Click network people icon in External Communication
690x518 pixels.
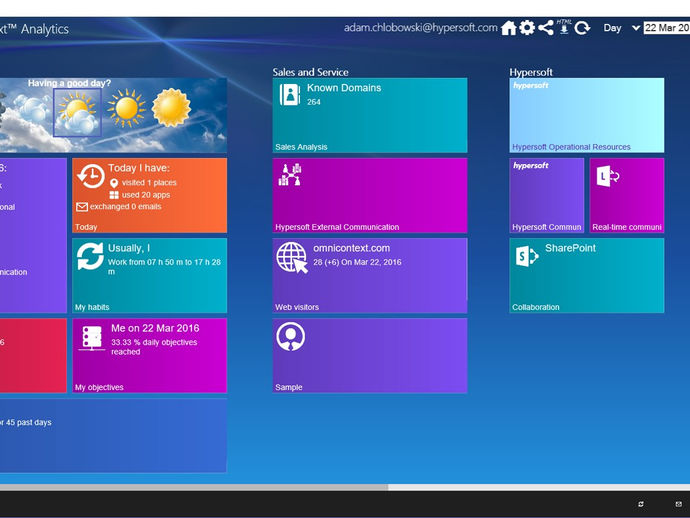tap(290, 175)
